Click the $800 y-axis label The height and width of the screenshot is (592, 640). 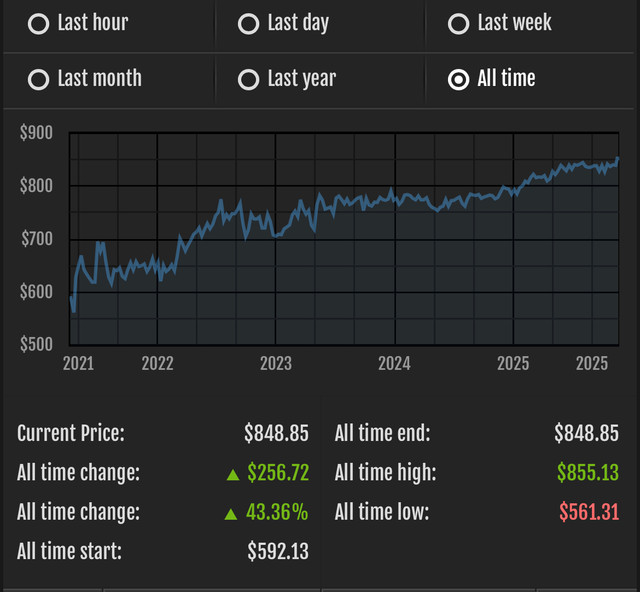(x=36, y=186)
